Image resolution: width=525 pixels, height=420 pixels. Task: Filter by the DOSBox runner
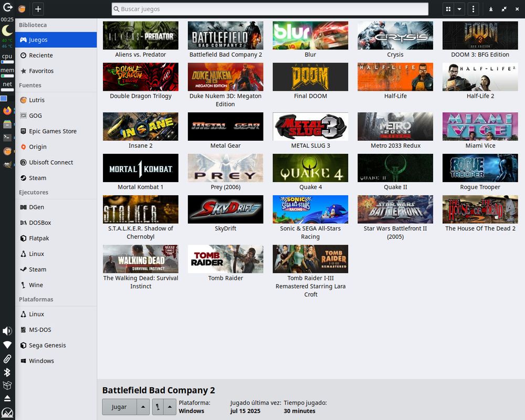[56, 223]
